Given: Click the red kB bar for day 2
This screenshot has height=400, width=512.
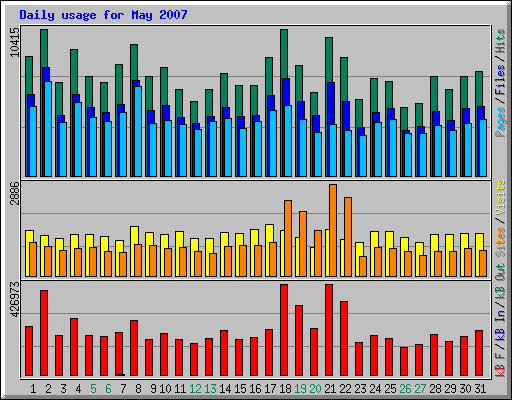Looking at the screenshot, I should [44, 333].
